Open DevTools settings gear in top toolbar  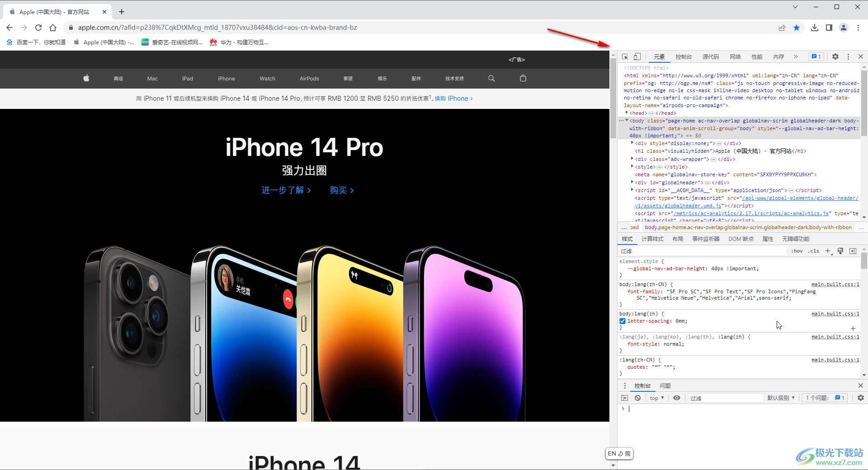835,56
